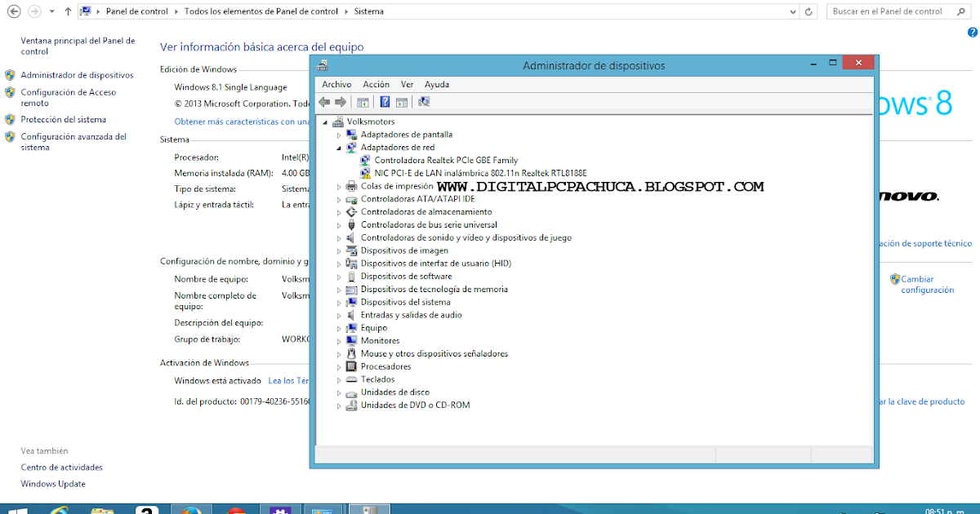
Task: Click the icon of Controladora Realtek PCIe GBE Family
Action: [365, 161]
